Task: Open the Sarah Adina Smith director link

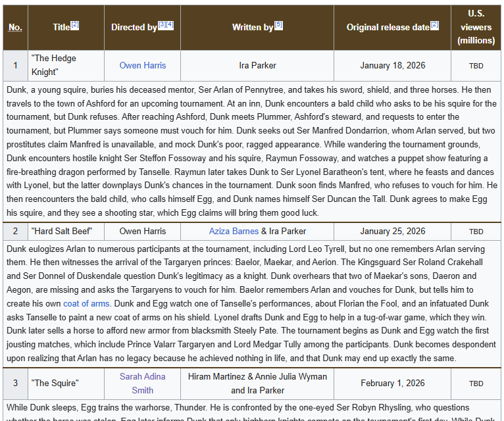Action: pos(142,384)
